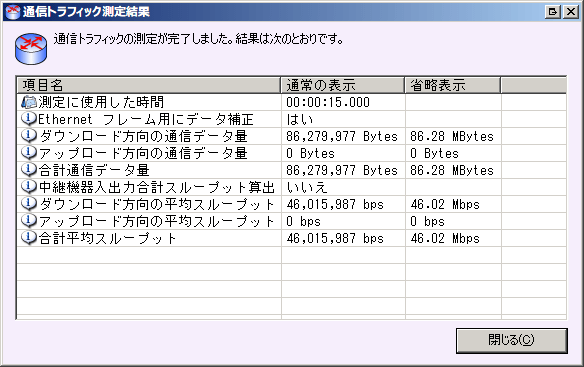Select the アップロード方向の平均スループット row
This screenshot has height=367, width=584.
click(x=292, y=221)
